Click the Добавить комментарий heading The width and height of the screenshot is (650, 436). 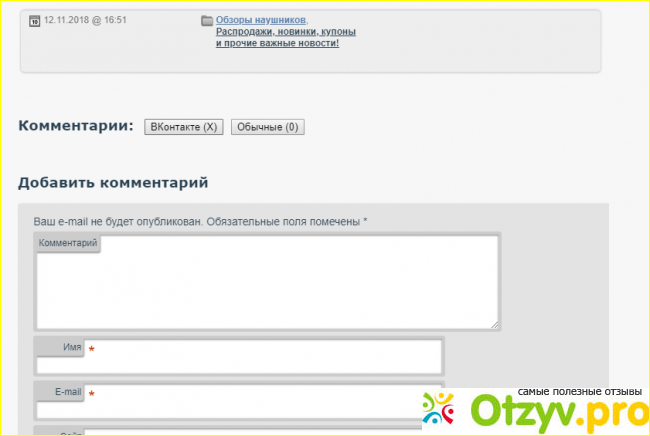(113, 182)
